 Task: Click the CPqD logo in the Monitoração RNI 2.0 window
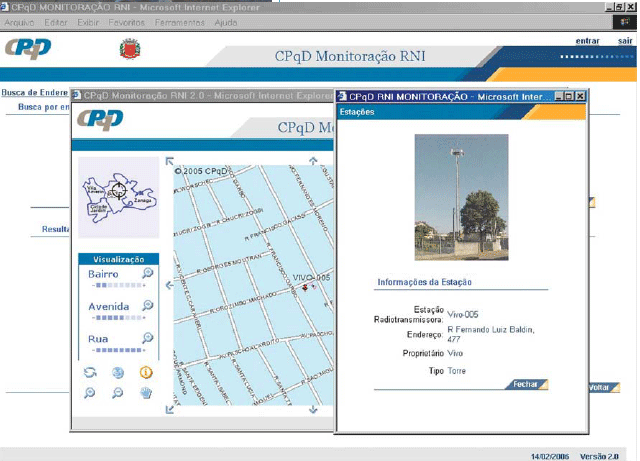pyautogui.click(x=100, y=120)
